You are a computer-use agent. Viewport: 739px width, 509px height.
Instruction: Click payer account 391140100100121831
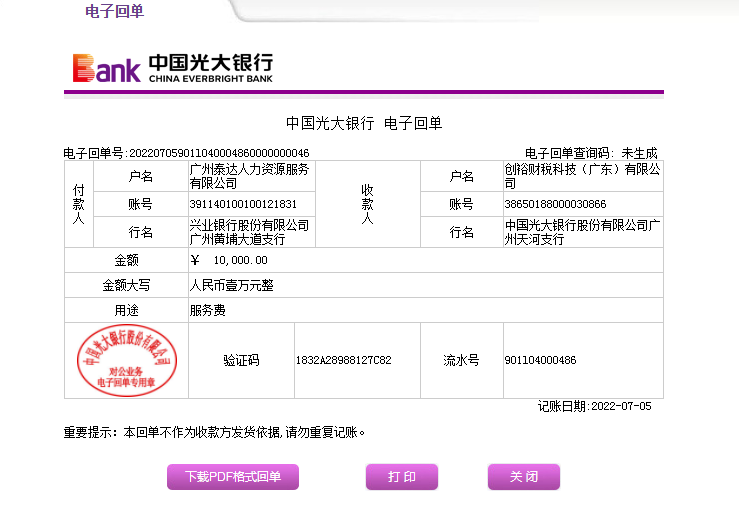tap(243, 204)
